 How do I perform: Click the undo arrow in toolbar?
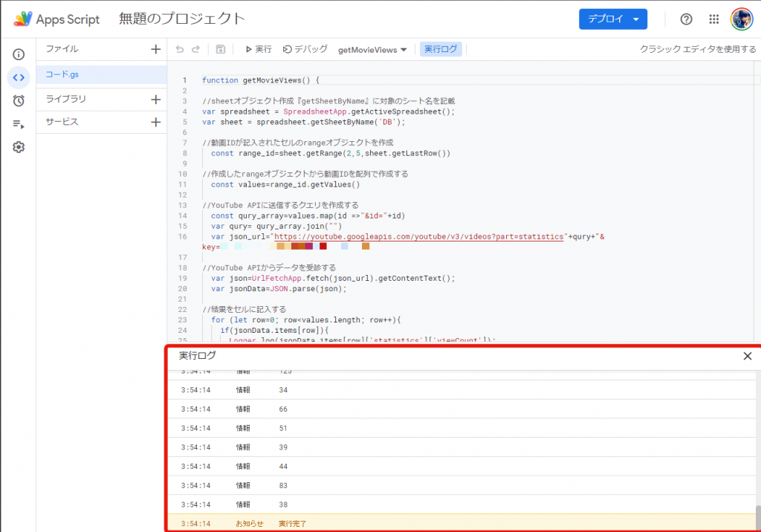180,50
